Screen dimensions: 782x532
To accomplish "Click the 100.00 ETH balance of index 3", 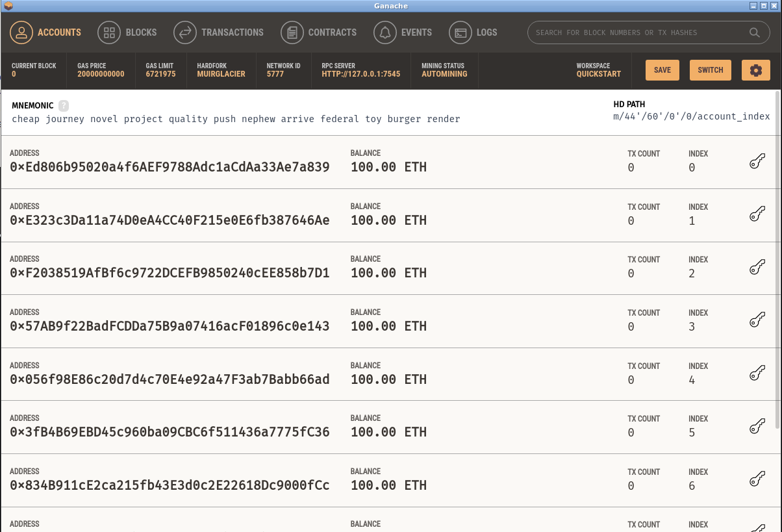I will [388, 327].
